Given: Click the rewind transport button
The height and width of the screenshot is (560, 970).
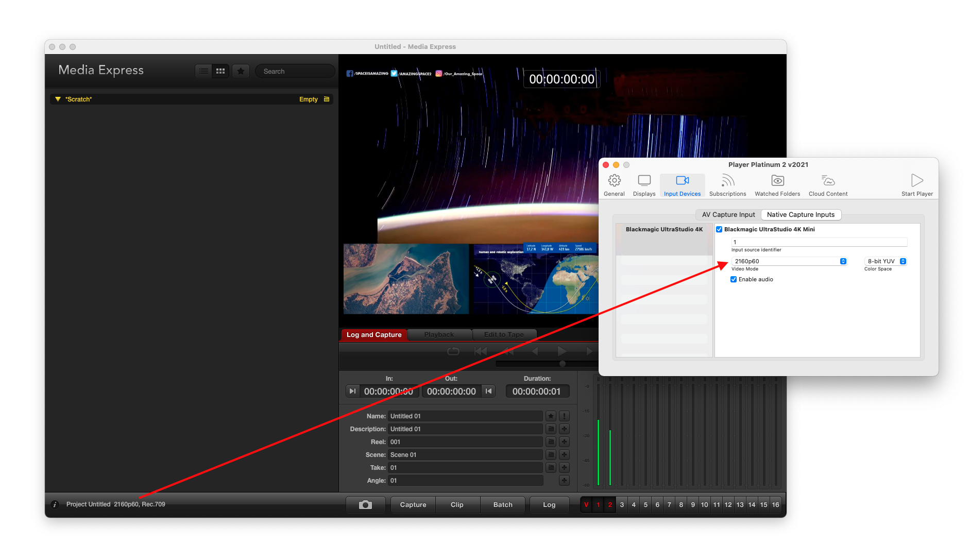Looking at the screenshot, I should 508,351.
